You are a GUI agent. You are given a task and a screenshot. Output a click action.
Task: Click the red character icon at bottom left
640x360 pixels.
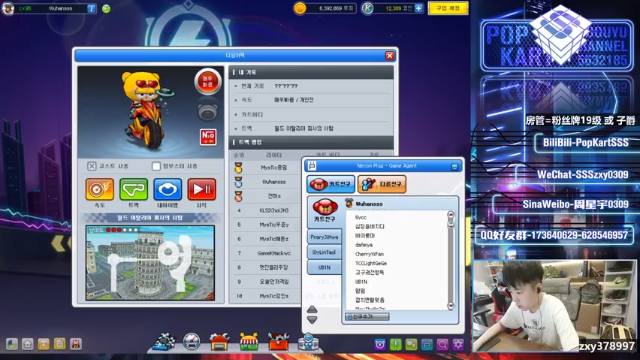coord(76,344)
